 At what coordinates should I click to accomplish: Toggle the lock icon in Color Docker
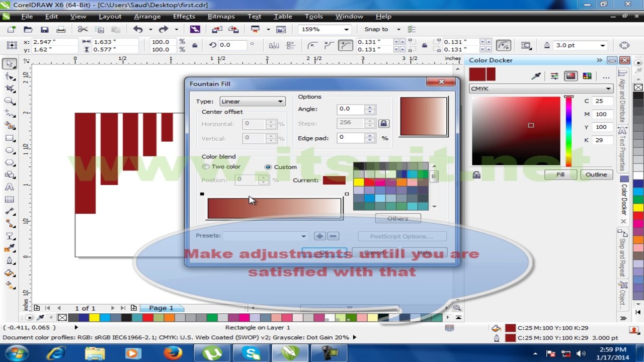(x=476, y=175)
